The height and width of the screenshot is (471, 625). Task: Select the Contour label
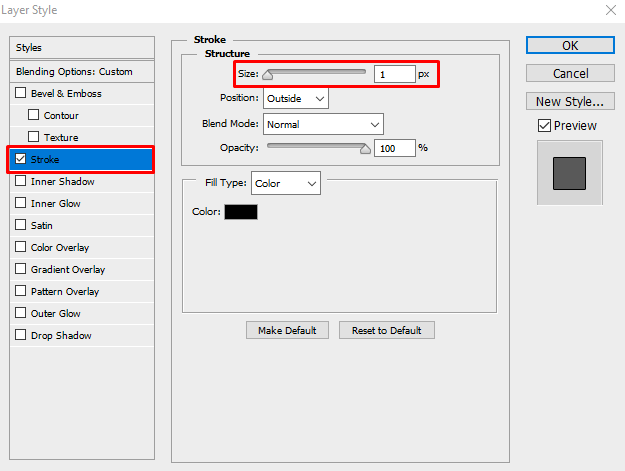(x=61, y=116)
